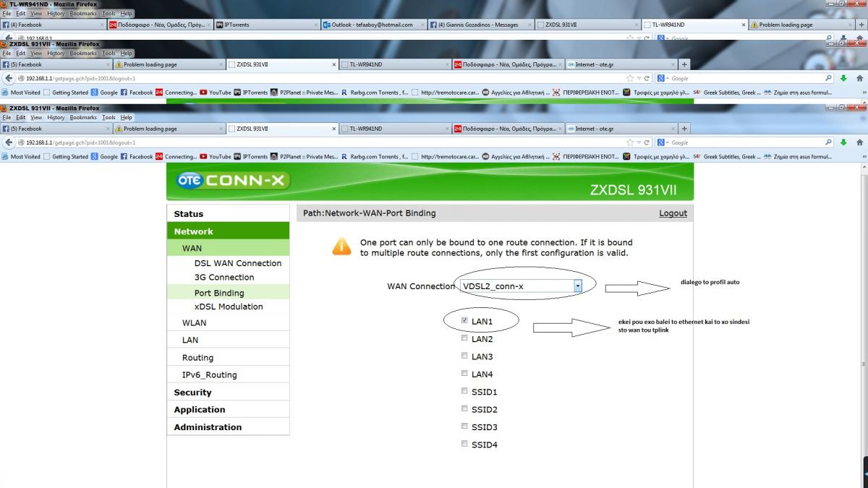
Task: Open the 3G Connection page
Action: 224,277
